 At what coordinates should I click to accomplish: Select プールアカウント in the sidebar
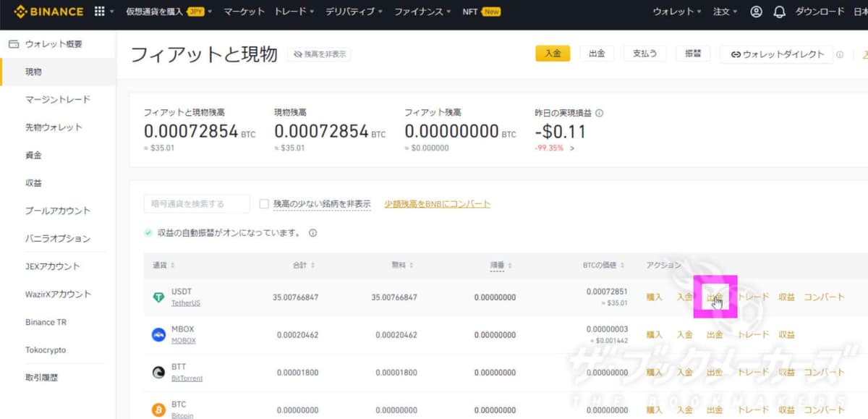58,211
